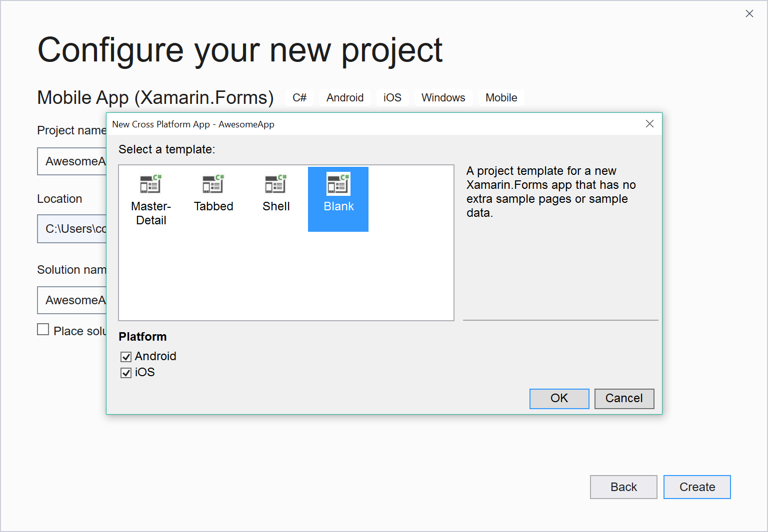The width and height of the screenshot is (768, 532).
Task: Click the dialog title 'New Cross Platform App - AwesomeApp'
Action: 193,124
